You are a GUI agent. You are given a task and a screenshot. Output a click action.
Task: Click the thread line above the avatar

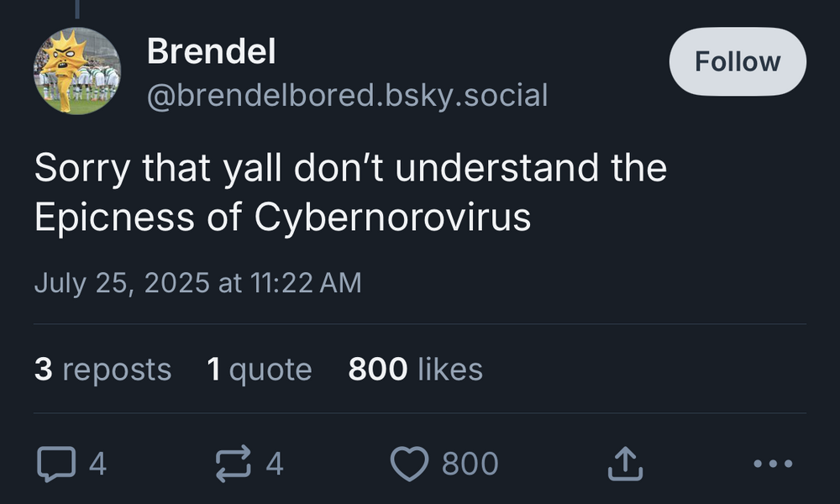tap(77, 8)
